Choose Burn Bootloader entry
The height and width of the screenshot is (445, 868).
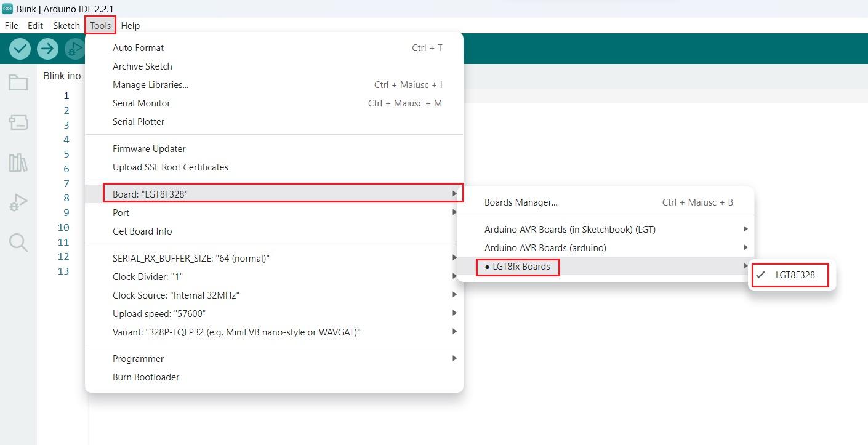274,377
